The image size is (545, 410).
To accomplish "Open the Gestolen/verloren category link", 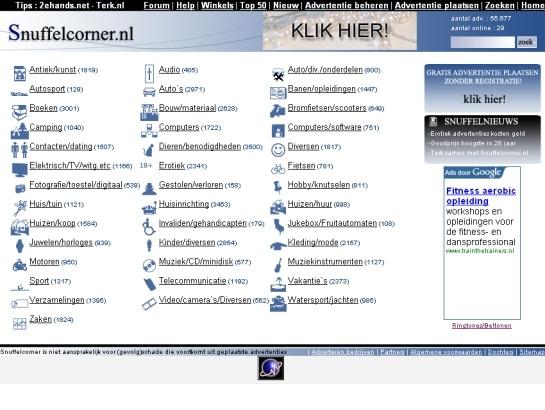I will pos(191,184).
